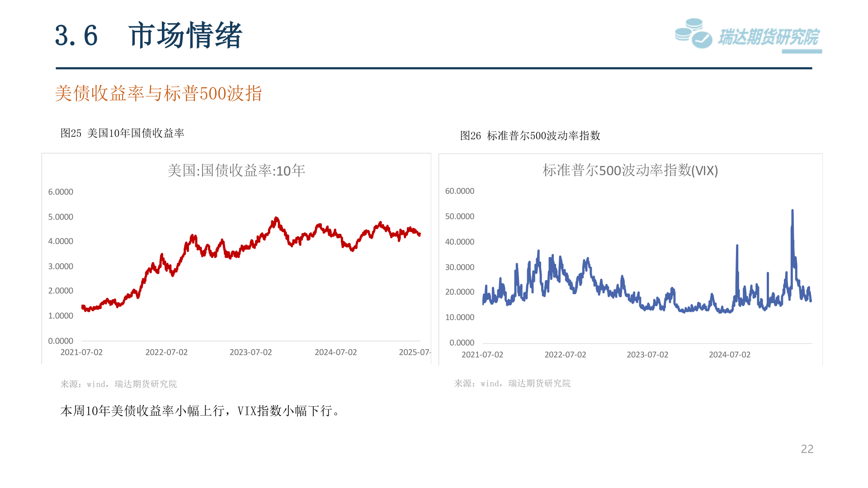Screen dimensions: 868x488
Task: Click the 6.0000 axis label on left chart
Action: click(61, 192)
